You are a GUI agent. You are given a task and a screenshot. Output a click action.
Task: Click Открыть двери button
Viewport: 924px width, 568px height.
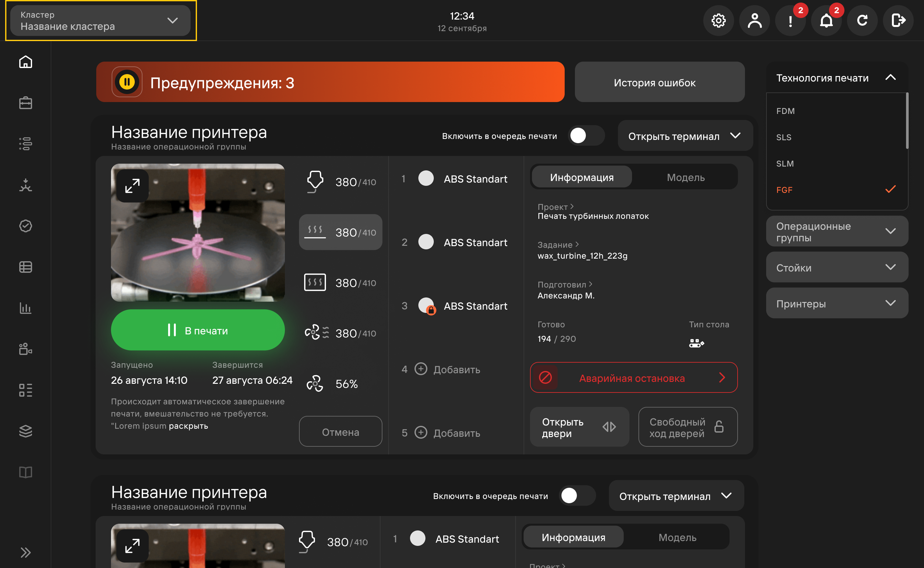[x=579, y=427]
